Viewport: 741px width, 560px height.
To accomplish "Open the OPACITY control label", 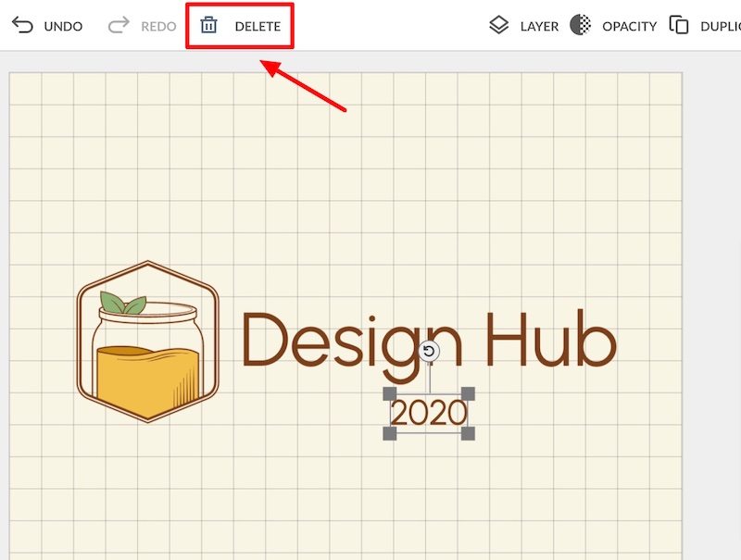I will click(x=629, y=26).
